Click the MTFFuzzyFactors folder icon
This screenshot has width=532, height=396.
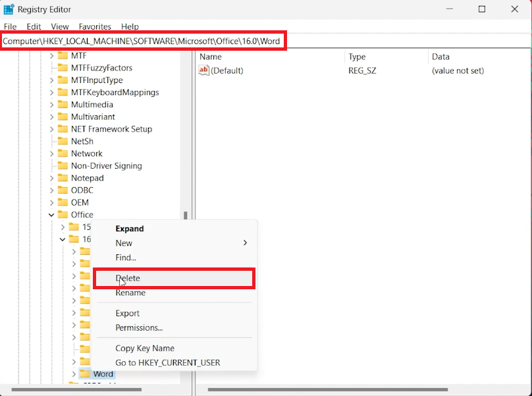(63, 68)
